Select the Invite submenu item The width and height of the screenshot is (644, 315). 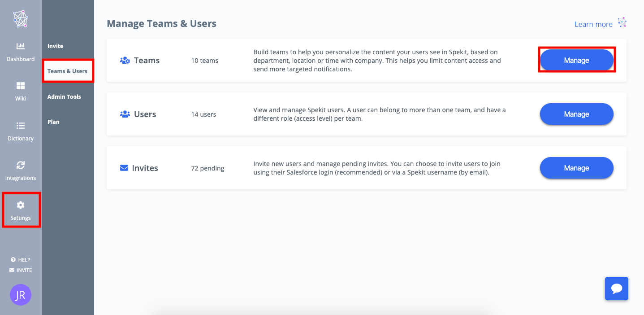56,46
